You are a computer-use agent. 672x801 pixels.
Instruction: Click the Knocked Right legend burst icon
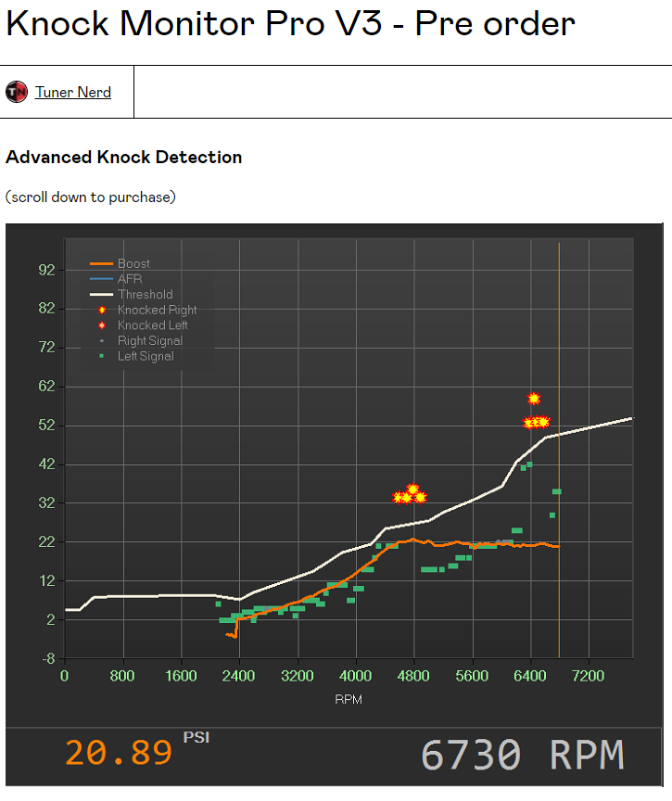point(102,310)
